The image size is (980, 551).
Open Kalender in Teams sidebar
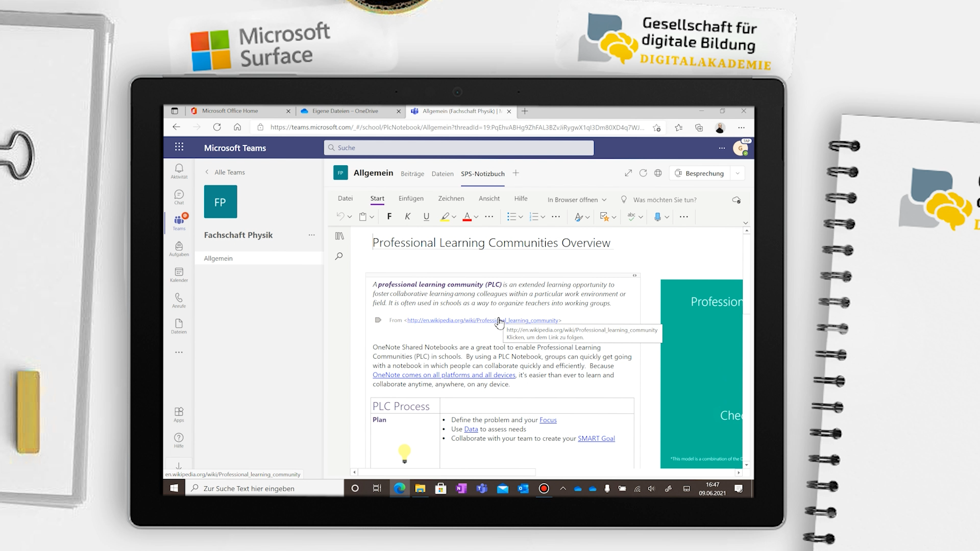point(179,274)
